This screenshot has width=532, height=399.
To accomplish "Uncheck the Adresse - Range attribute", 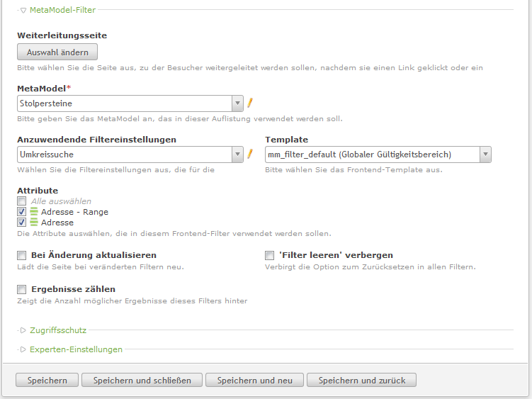I will click(22, 212).
